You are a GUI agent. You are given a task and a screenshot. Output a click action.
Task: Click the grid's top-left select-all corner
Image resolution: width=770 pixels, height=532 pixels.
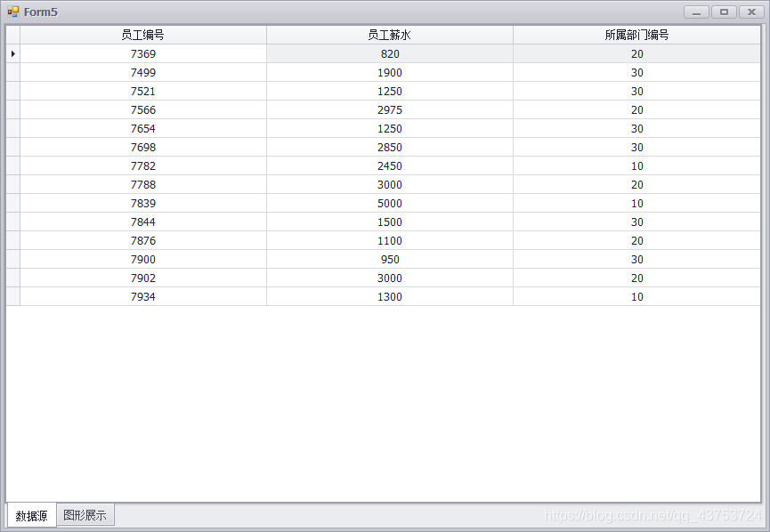[x=12, y=35]
